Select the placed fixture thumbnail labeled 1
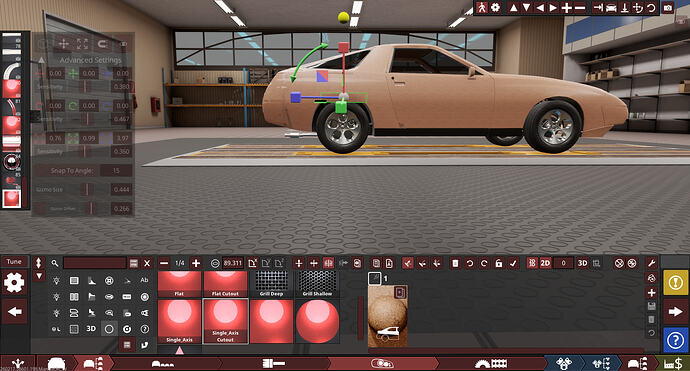Screen dimensions: 690x371 click(x=388, y=316)
